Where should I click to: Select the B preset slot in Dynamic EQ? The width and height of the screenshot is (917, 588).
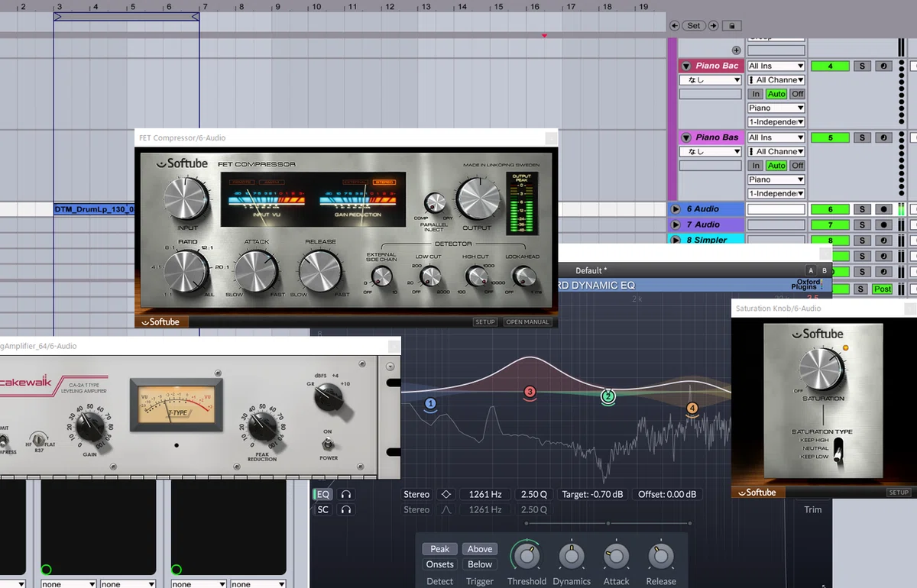click(x=825, y=270)
